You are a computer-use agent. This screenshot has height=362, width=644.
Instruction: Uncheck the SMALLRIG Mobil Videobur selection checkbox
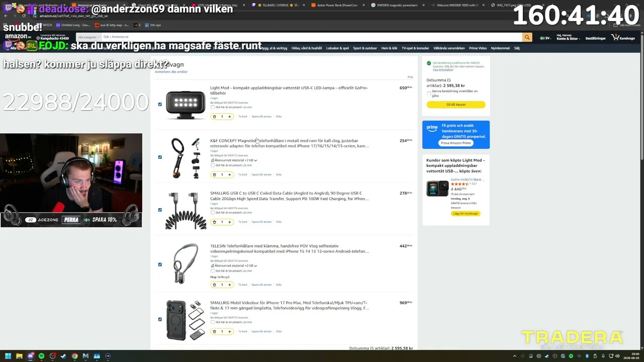click(160, 319)
